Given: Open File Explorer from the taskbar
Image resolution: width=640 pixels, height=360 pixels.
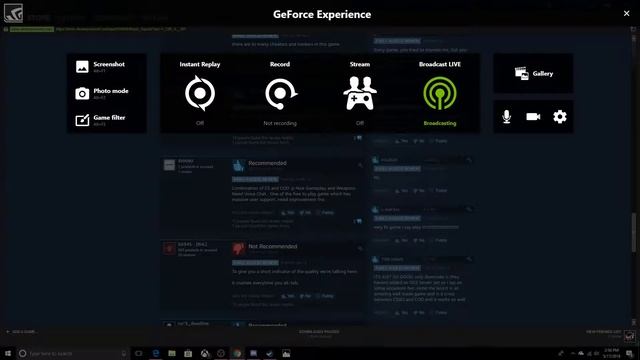Looking at the screenshot, I should 172,353.
